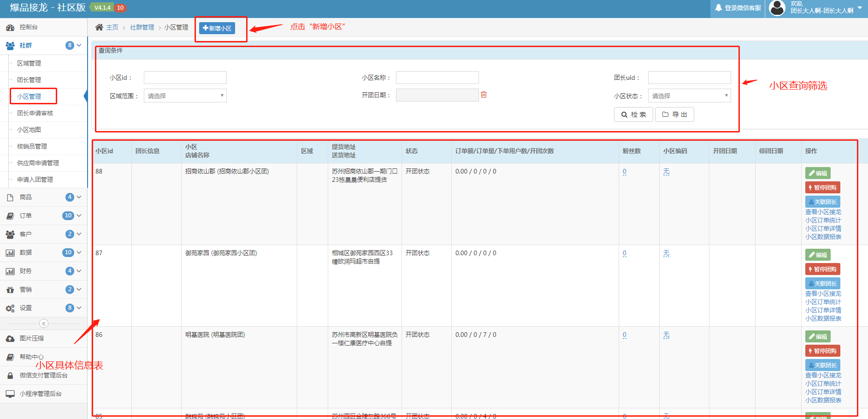Click 小区编码 无 link of row 87
The height and width of the screenshot is (419, 868).
coord(667,253)
